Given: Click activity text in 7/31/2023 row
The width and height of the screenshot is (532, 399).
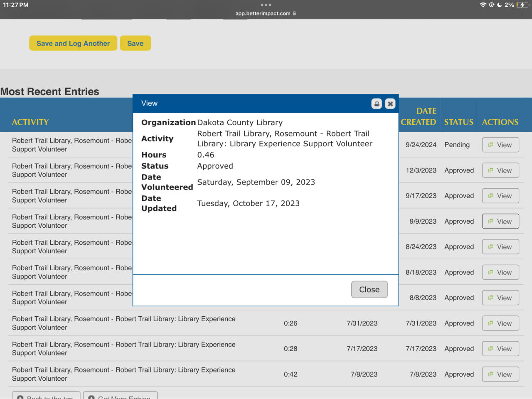Looking at the screenshot, I should (x=124, y=323).
